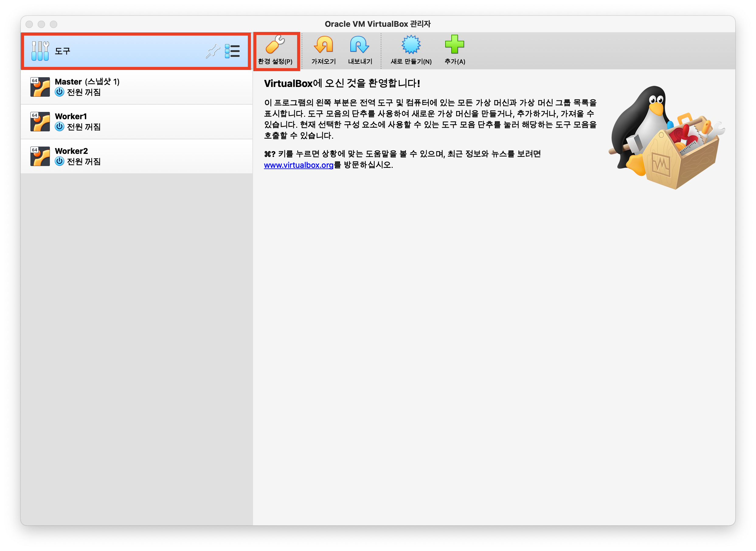Pin the tools pane with pin icon
Viewport: 756px width, 551px height.
[x=213, y=51]
